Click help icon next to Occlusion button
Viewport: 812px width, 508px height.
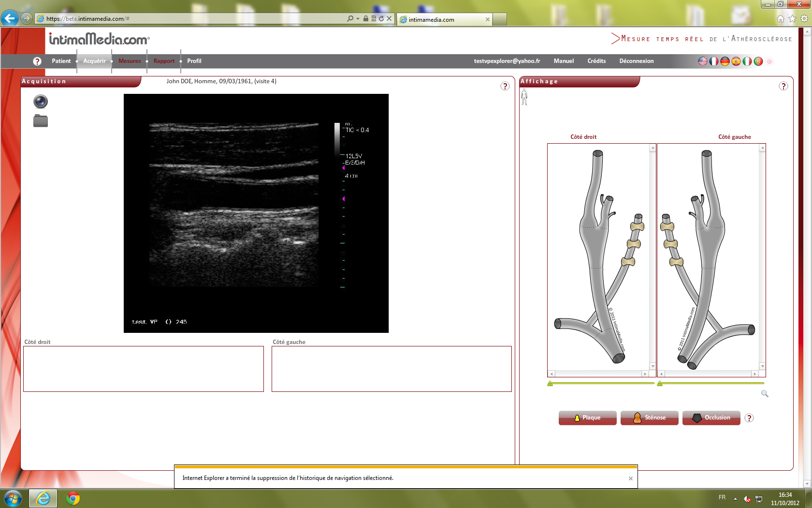[x=749, y=418]
